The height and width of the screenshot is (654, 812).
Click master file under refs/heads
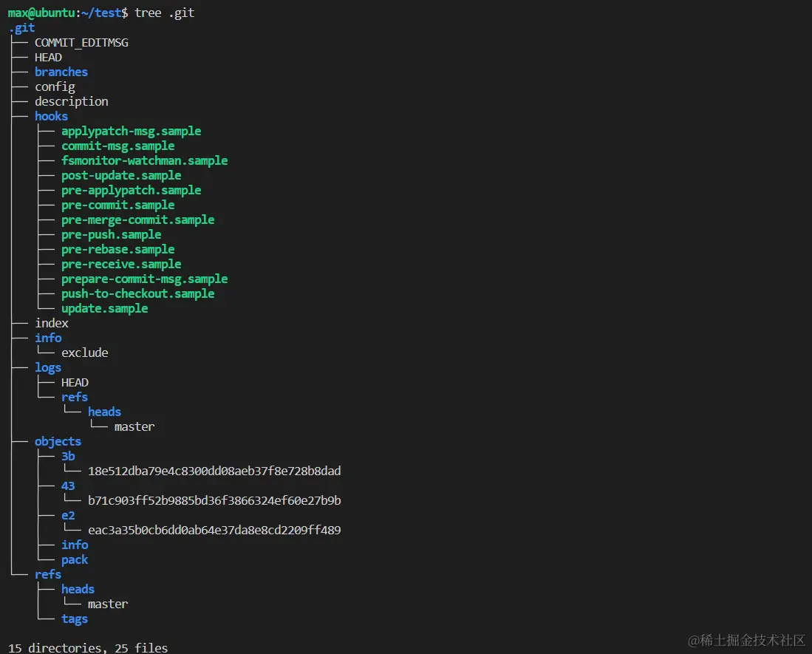point(108,604)
